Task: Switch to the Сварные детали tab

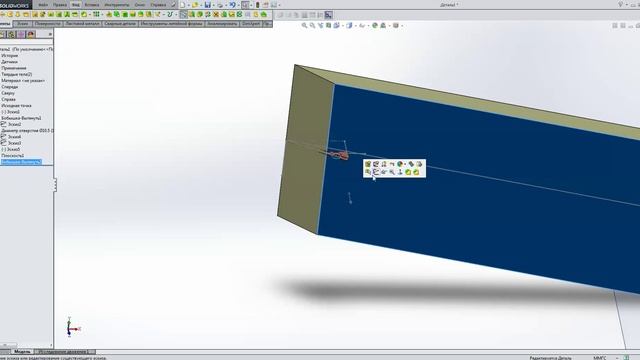Action: [x=120, y=24]
